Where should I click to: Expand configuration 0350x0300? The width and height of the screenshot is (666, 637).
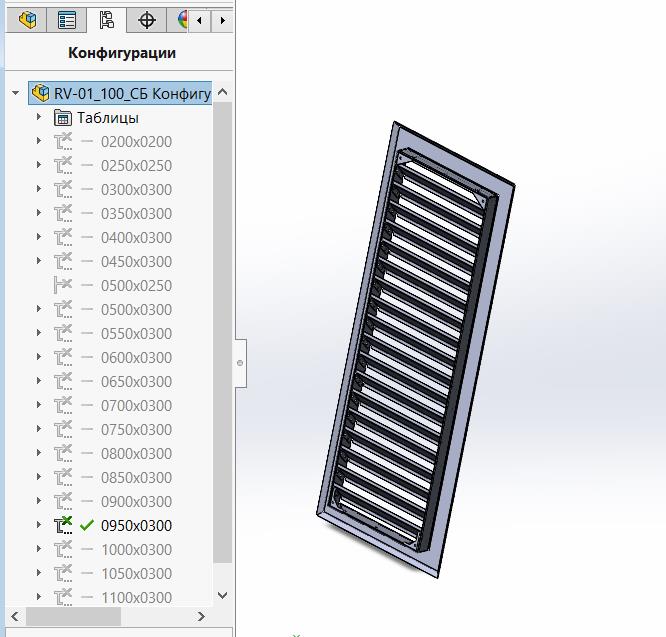coord(39,212)
